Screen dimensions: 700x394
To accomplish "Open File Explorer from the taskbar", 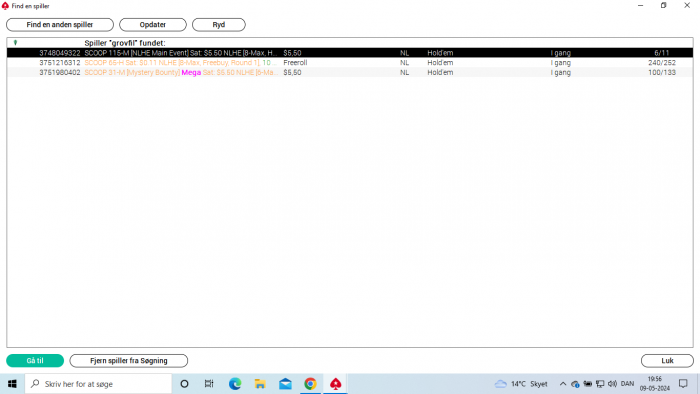I will click(x=260, y=384).
